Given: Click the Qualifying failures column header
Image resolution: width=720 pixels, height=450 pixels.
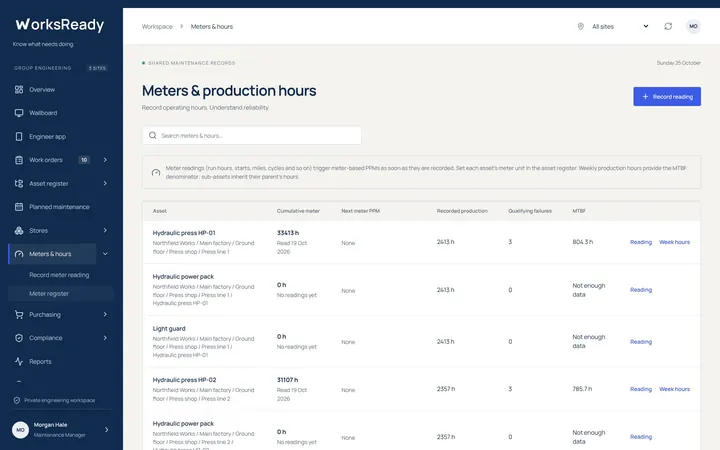Looking at the screenshot, I should tap(530, 211).
